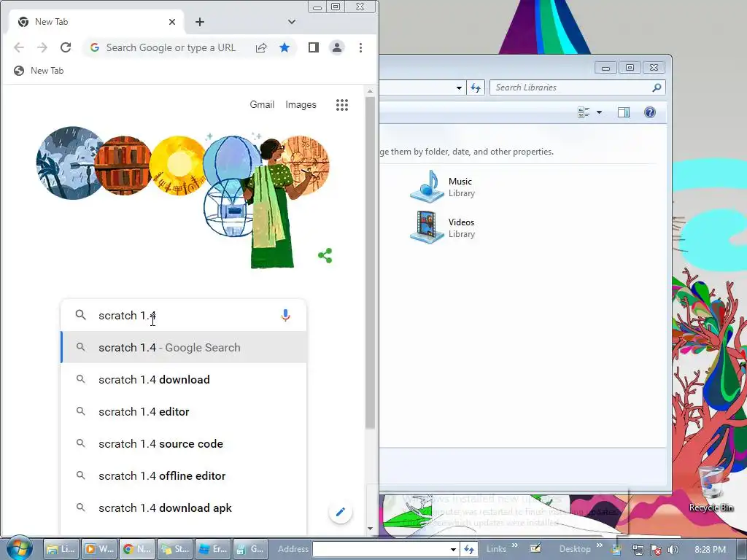
Task: Switch to the 'St...' taskbar button
Action: pyautogui.click(x=175, y=549)
